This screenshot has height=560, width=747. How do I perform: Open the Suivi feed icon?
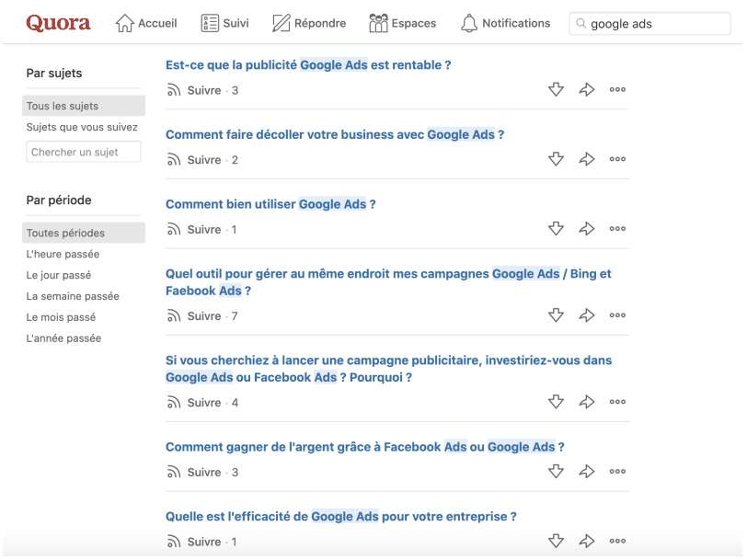pyautogui.click(x=210, y=23)
